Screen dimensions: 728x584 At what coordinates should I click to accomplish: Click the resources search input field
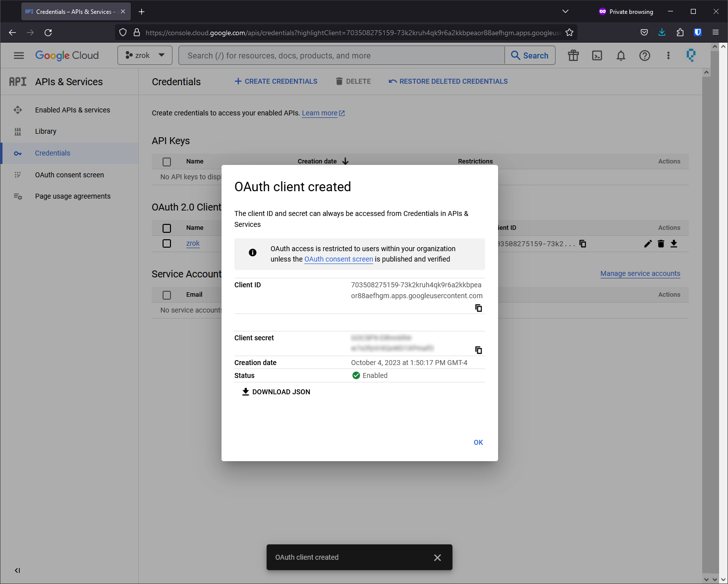(x=341, y=55)
